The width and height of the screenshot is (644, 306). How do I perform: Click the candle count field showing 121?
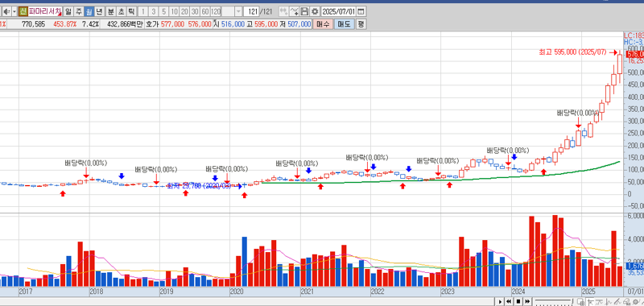tap(251, 11)
